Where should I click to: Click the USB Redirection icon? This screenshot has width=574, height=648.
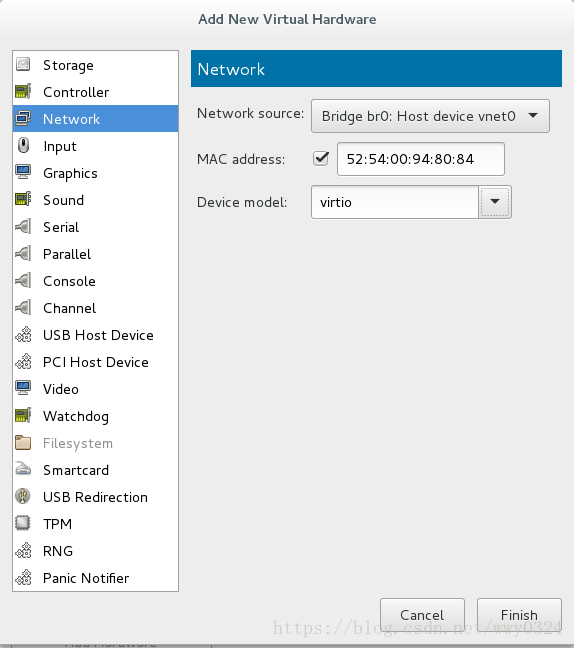point(23,496)
